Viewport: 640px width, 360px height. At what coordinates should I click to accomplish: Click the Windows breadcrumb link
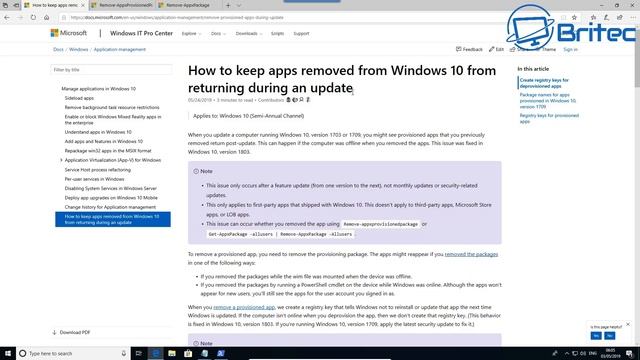tap(78, 49)
